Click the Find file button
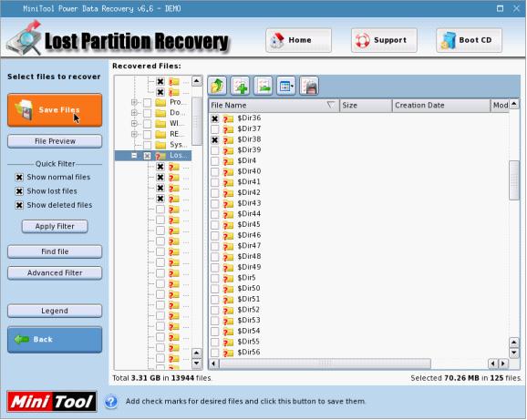Viewport: 527px width, 420px height. point(55,251)
